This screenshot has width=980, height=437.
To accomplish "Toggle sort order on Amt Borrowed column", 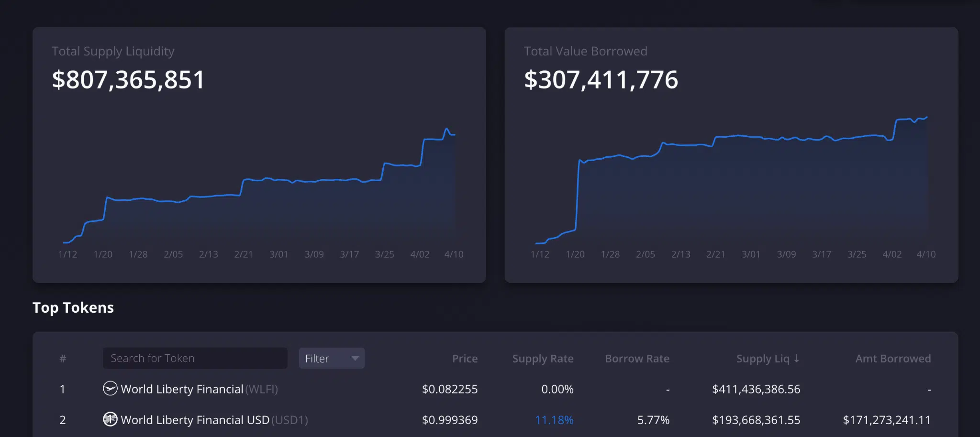I will pos(893,358).
